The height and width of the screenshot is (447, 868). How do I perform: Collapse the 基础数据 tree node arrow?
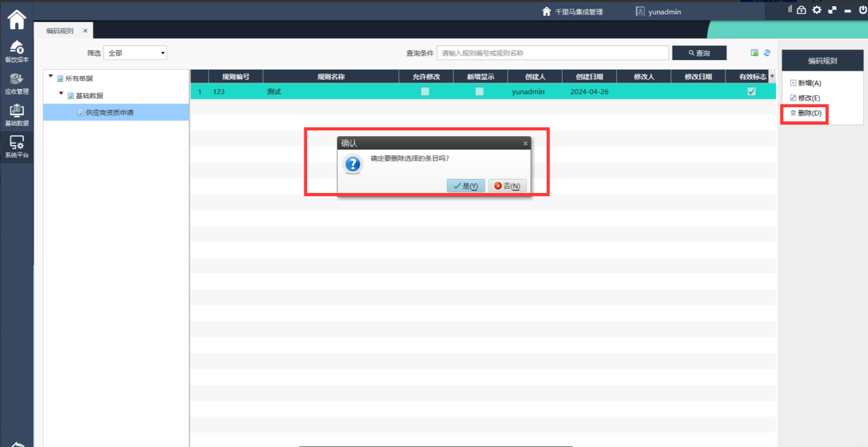(61, 93)
